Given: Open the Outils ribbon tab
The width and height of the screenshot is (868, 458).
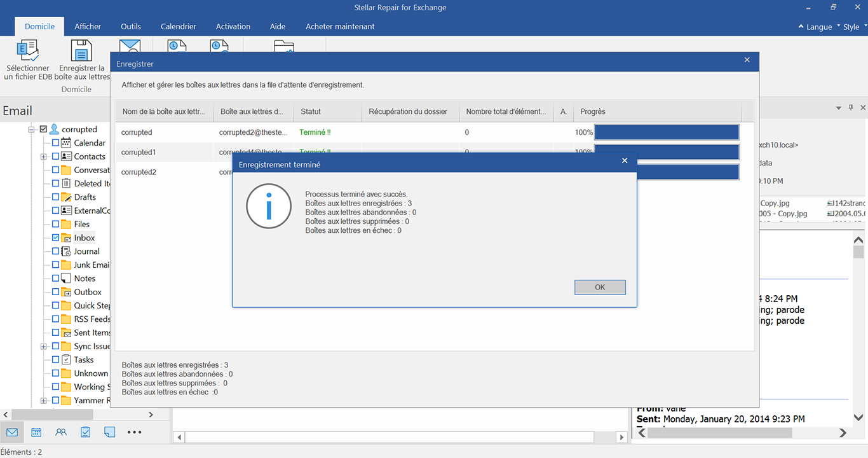Looking at the screenshot, I should click(131, 27).
